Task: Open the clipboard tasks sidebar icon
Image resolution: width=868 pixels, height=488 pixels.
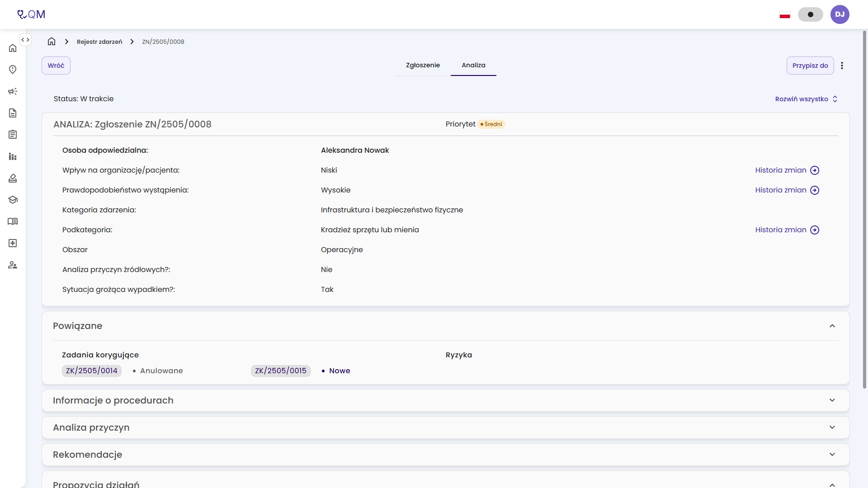Action: [x=13, y=135]
